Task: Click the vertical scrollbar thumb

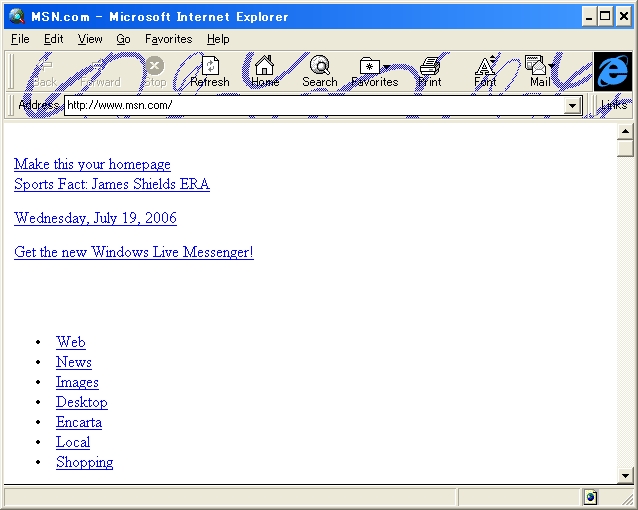Action: click(625, 148)
